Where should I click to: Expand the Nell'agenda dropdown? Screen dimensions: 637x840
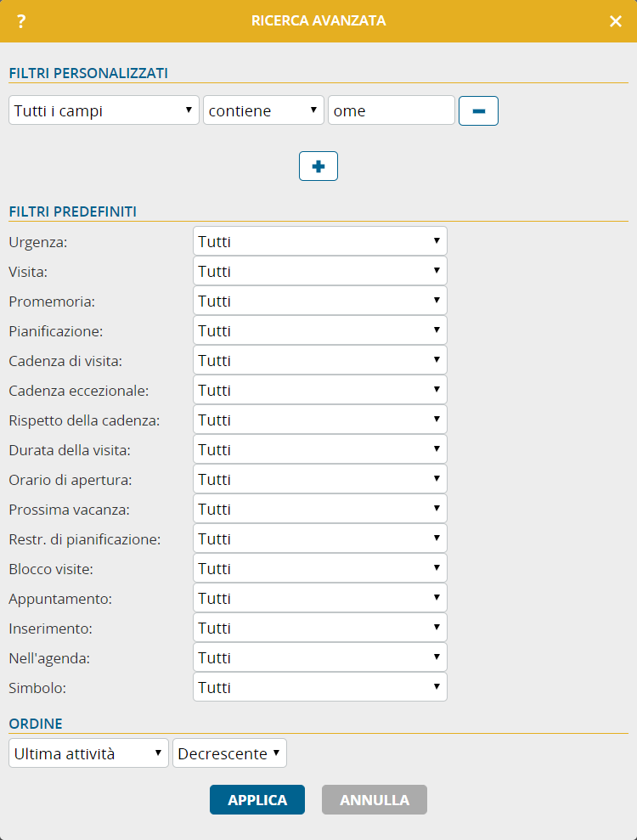[x=320, y=657]
